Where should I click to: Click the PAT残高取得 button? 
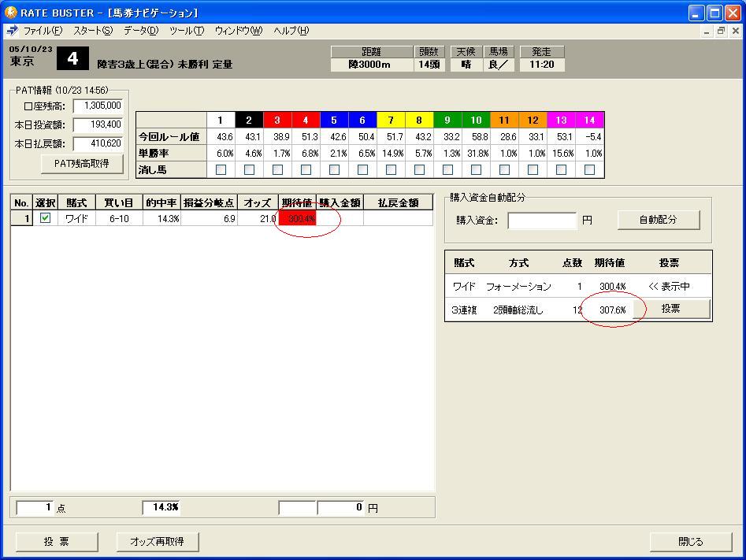[x=82, y=164]
